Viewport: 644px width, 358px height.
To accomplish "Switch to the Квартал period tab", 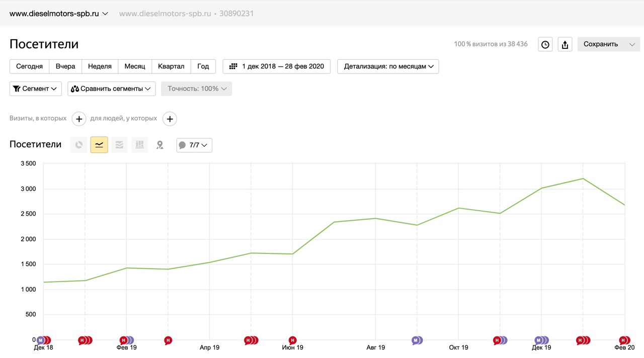I will point(171,66).
